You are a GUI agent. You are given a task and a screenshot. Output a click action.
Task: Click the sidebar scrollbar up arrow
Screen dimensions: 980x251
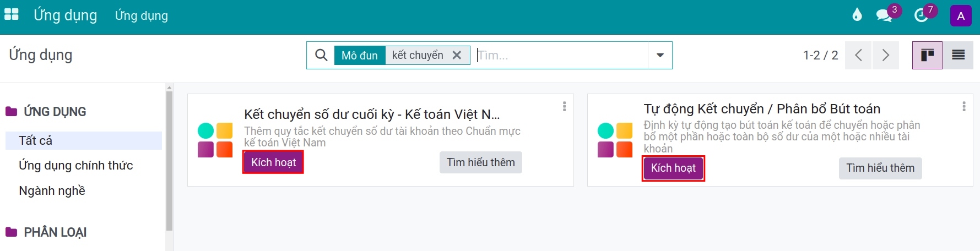pos(169,87)
